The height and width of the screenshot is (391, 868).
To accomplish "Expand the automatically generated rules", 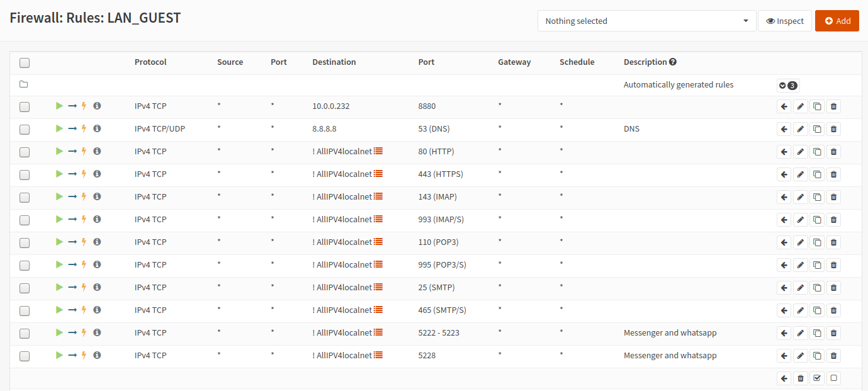I will [x=787, y=85].
